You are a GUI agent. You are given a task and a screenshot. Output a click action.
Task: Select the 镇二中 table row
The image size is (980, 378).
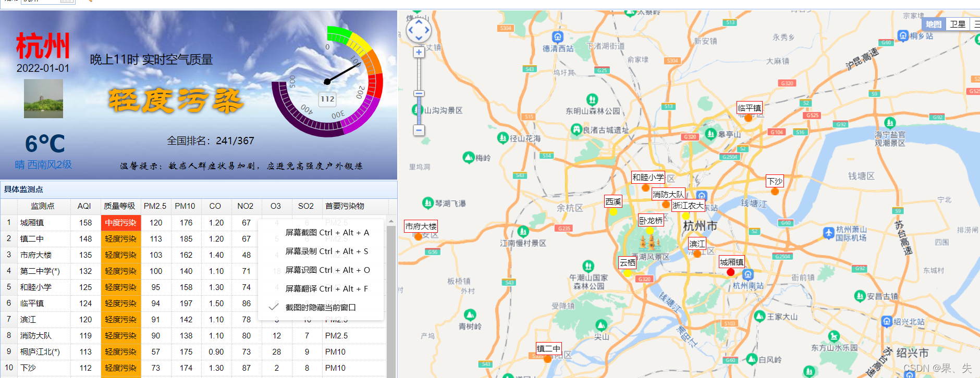[193, 238]
